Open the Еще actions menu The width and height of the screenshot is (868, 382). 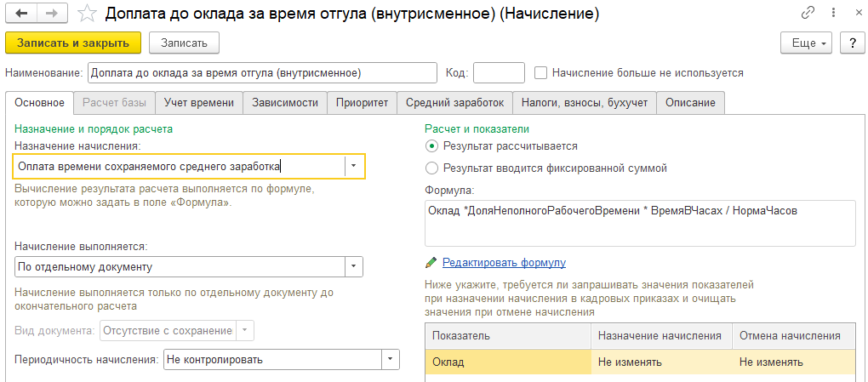[806, 43]
